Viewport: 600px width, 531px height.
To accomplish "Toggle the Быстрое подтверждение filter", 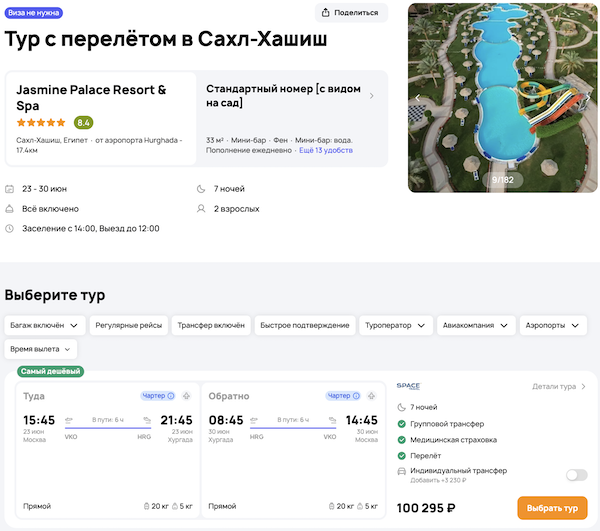I will tap(305, 325).
